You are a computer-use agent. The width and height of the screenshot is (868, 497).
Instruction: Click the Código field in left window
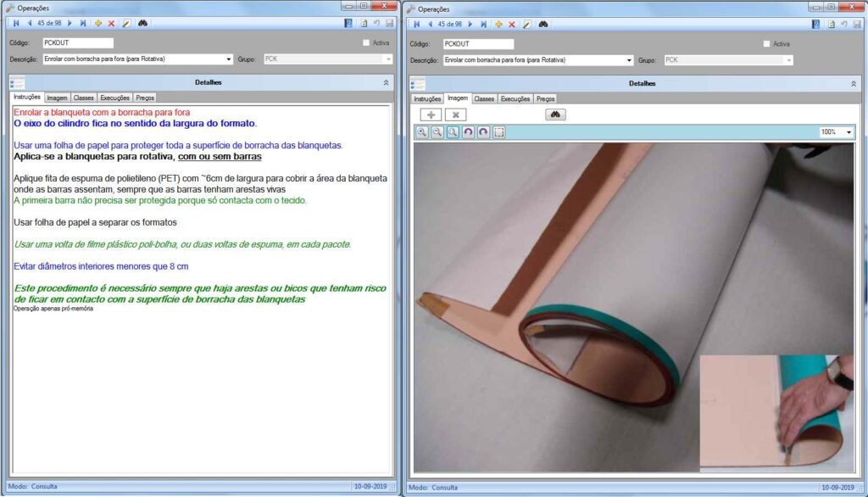coord(78,42)
